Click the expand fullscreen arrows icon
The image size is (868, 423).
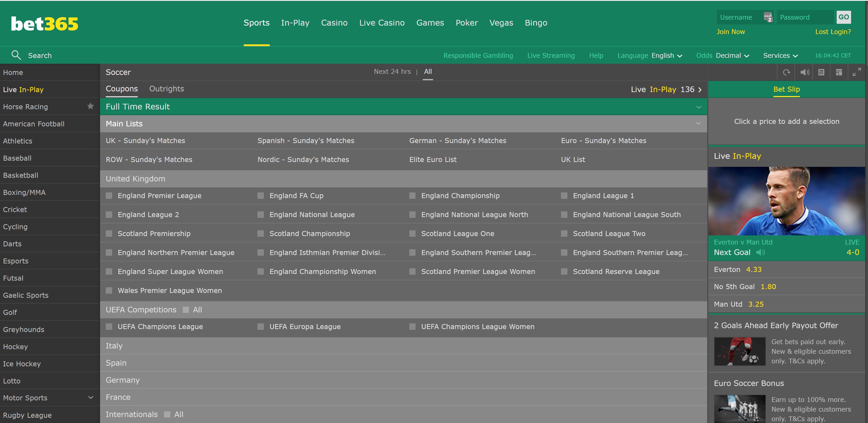(857, 72)
